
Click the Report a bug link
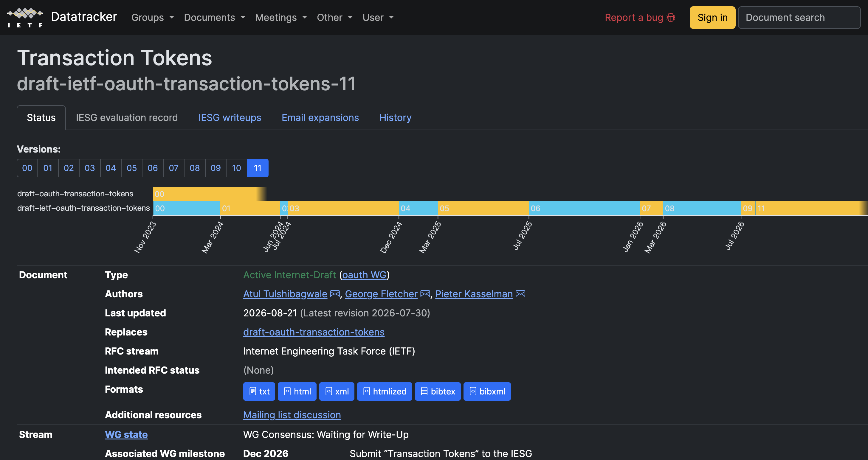[640, 18]
